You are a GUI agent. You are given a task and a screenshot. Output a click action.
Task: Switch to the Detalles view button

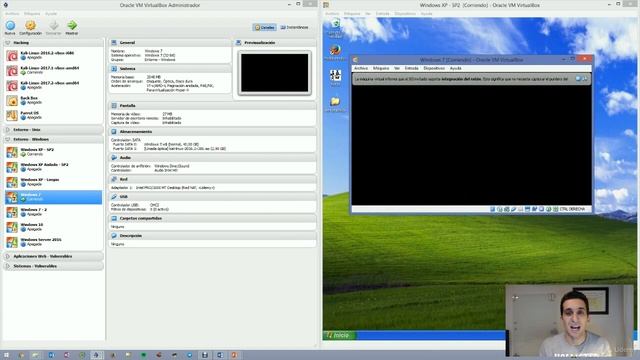(264, 27)
